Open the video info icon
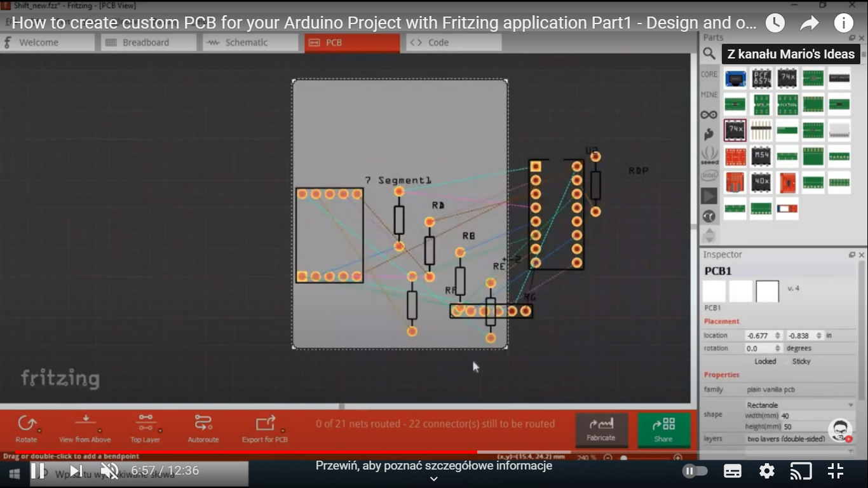This screenshot has width=868, height=488. pos(844,24)
